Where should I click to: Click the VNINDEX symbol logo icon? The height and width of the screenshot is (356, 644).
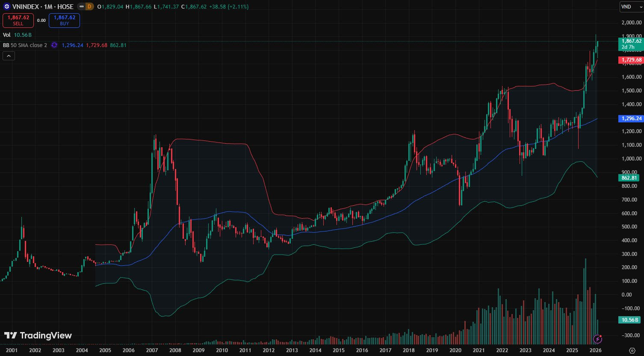(6, 7)
